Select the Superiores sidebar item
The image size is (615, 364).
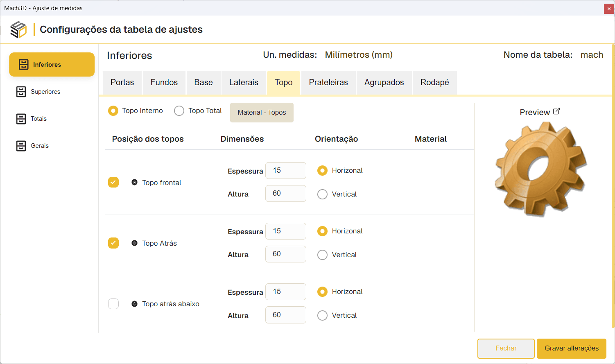click(x=52, y=92)
